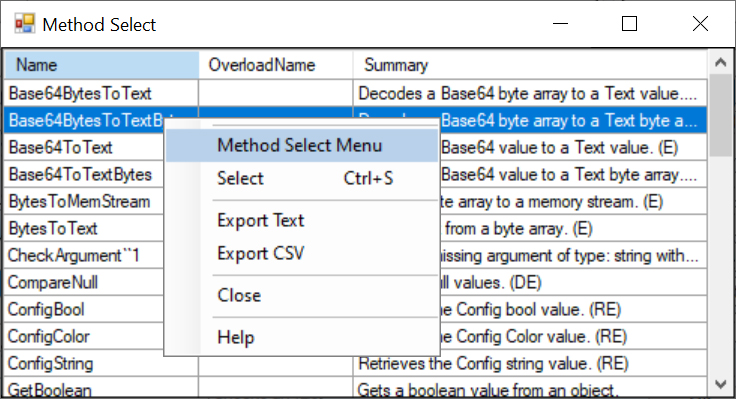
Task: Click the Method Select Menu header item
Action: click(x=302, y=146)
